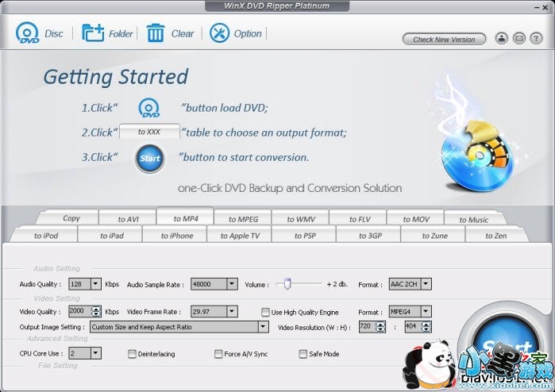Open Option settings wrench icon
This screenshot has height=392, width=555.
(x=219, y=33)
